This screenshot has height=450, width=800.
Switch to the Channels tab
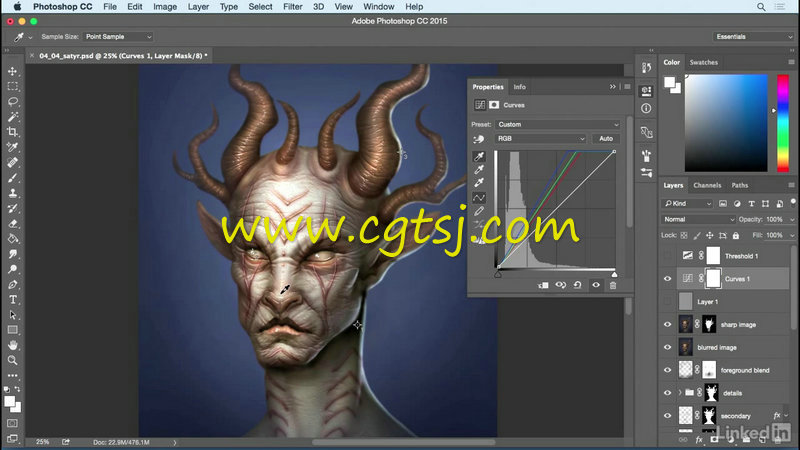pyautogui.click(x=707, y=185)
